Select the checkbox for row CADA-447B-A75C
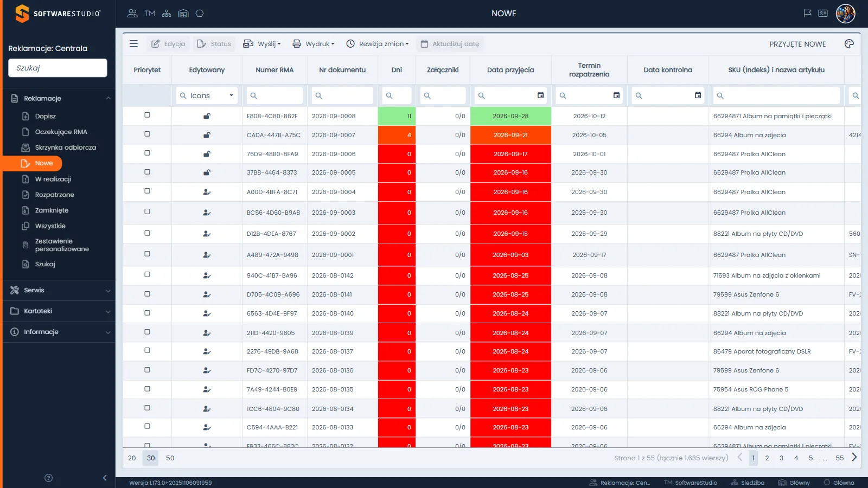868x488 pixels. [x=147, y=134]
